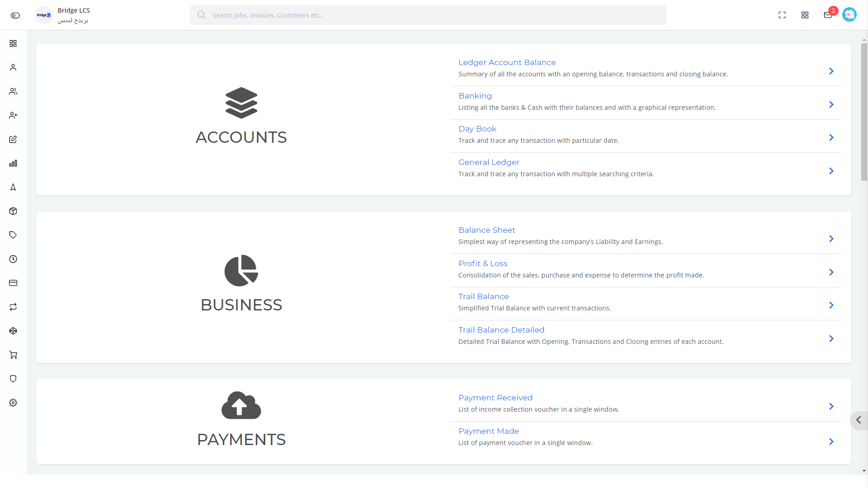Screen dimensions: 868x488
Task: Scroll down to Payments section
Action: pos(241,439)
